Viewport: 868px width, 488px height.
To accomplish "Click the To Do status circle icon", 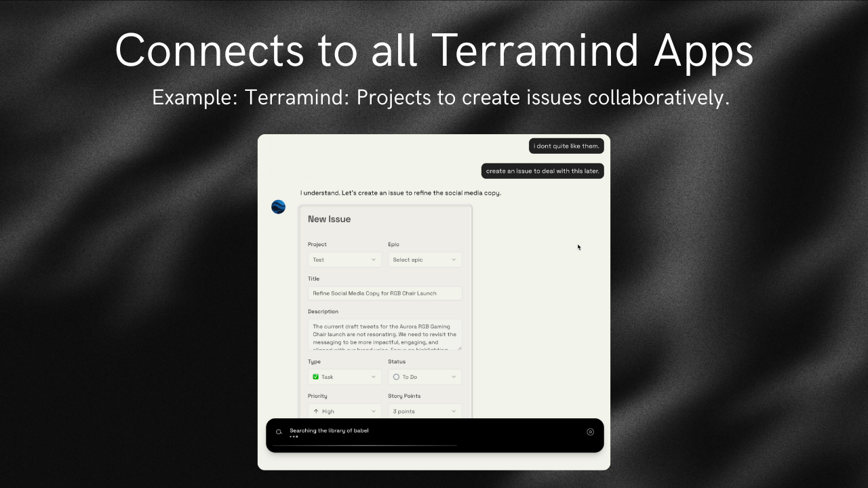I will (x=396, y=377).
